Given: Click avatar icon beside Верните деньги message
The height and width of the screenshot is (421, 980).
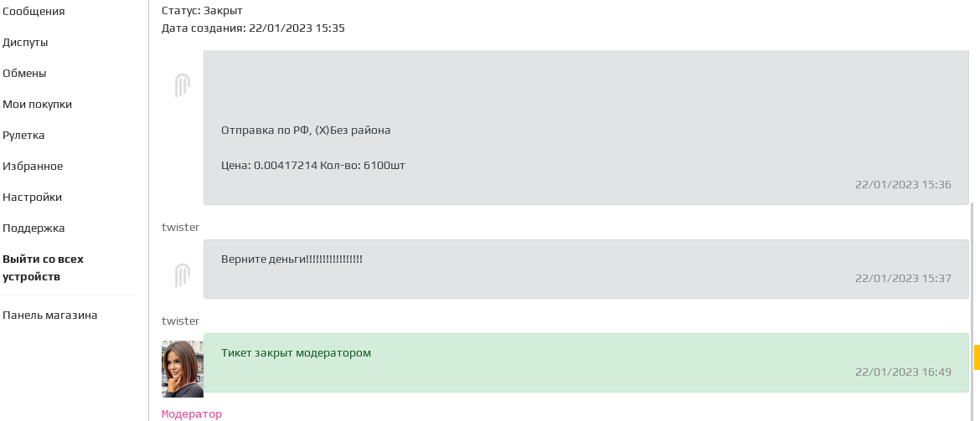Looking at the screenshot, I should pyautogui.click(x=182, y=275).
